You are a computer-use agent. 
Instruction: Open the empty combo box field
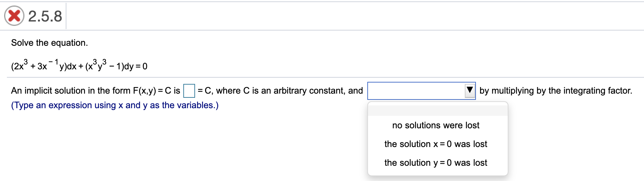tap(416, 91)
